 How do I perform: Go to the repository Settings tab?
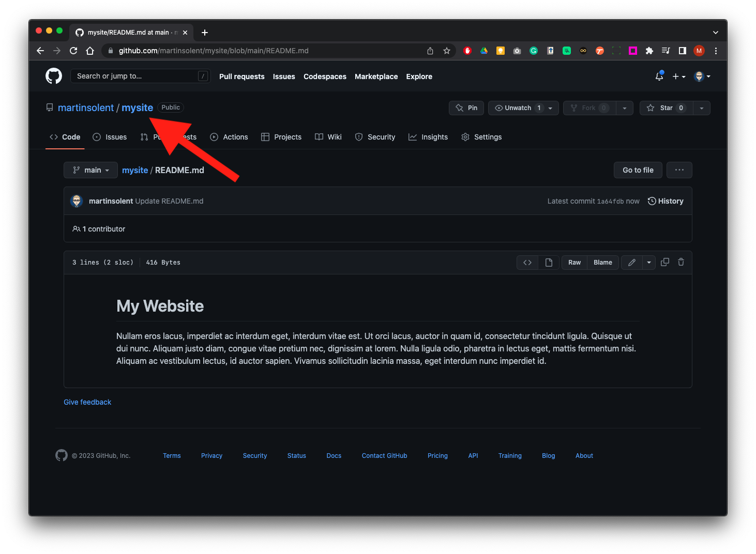481,137
